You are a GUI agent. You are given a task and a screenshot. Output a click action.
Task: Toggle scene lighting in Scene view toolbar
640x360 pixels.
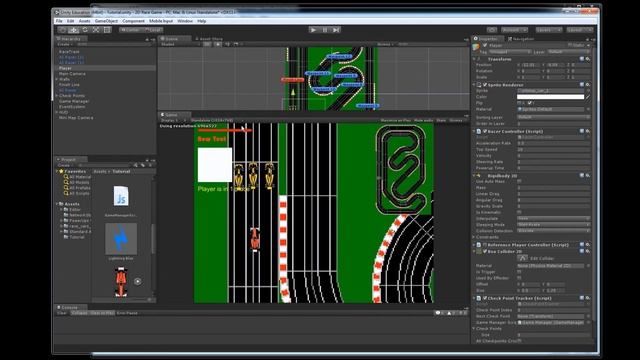tap(218, 44)
